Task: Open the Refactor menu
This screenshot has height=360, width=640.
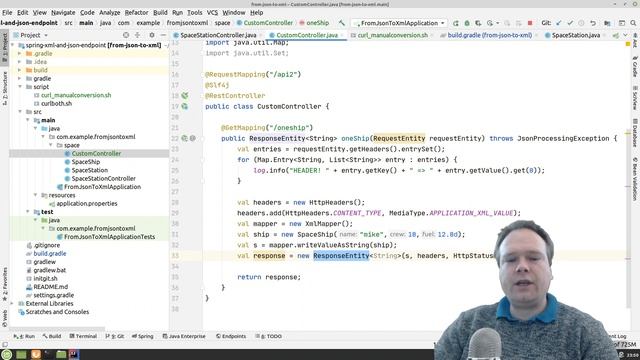Action: (136, 13)
